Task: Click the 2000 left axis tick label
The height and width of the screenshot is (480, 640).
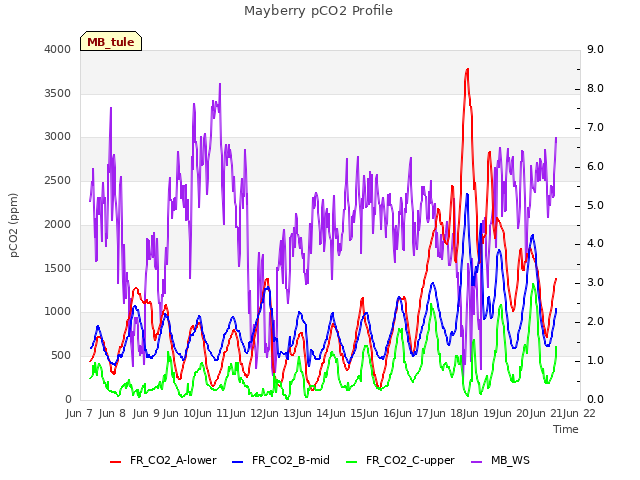Action: (58, 224)
